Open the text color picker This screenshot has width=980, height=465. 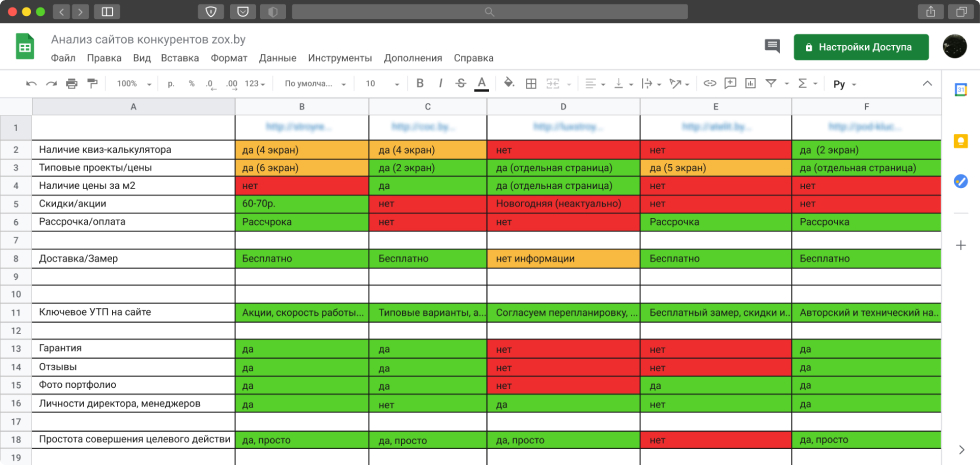click(x=482, y=84)
